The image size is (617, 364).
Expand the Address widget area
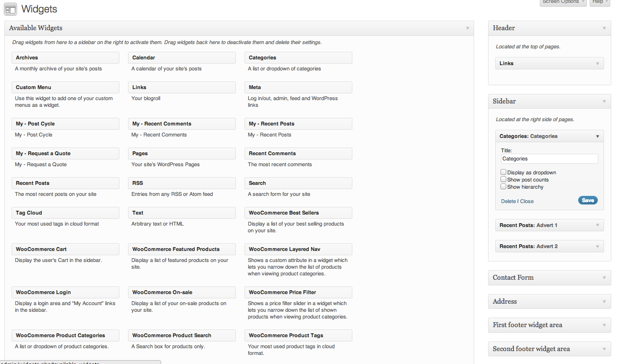point(605,302)
